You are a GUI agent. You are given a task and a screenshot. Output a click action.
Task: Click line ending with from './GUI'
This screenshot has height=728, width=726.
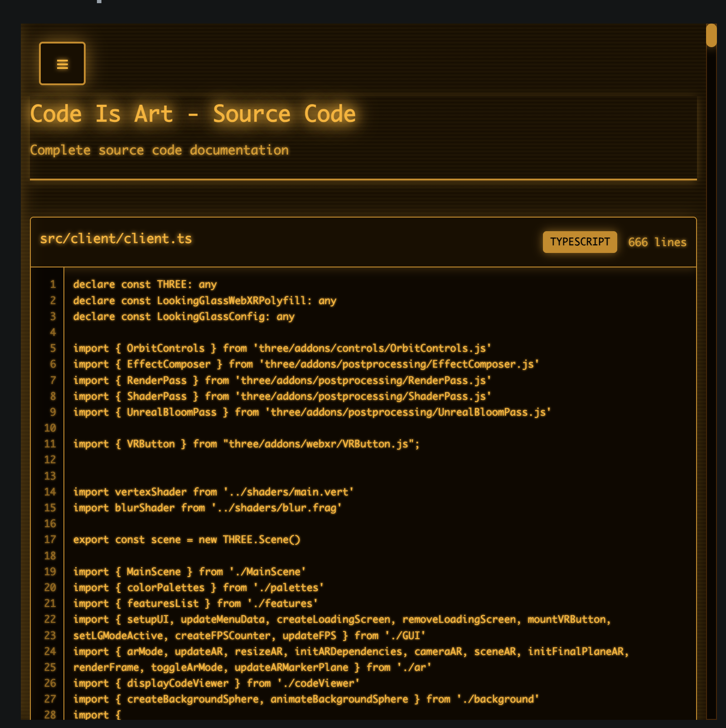coord(249,636)
